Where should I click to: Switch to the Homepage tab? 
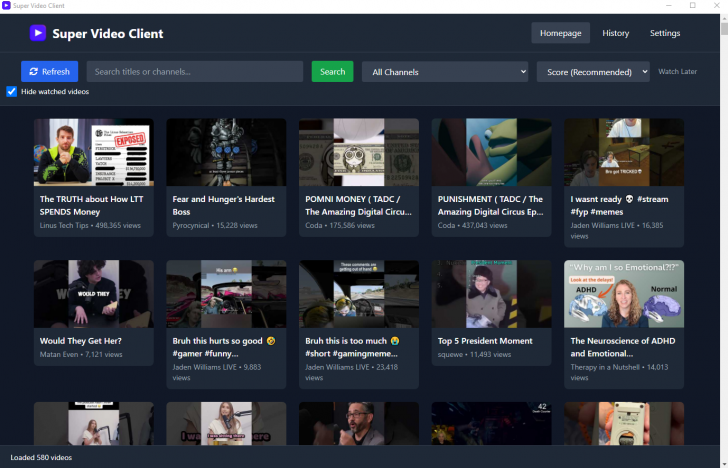tap(560, 33)
